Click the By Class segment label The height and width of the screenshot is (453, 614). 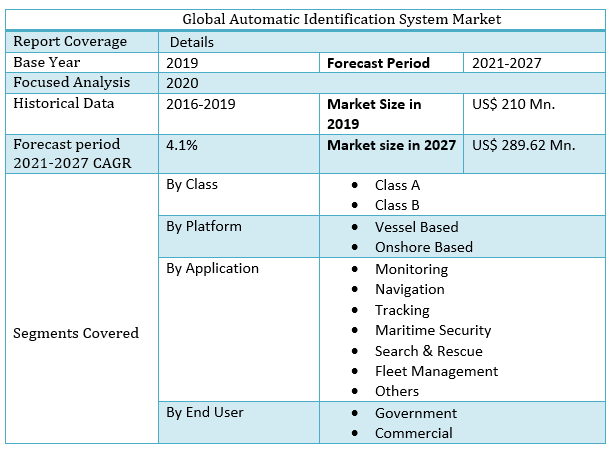tap(192, 185)
